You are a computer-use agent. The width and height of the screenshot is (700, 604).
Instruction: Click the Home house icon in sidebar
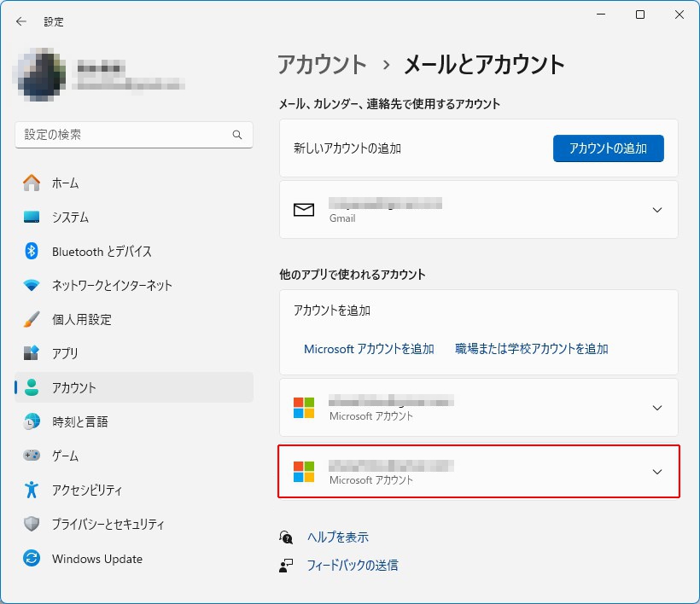32,183
